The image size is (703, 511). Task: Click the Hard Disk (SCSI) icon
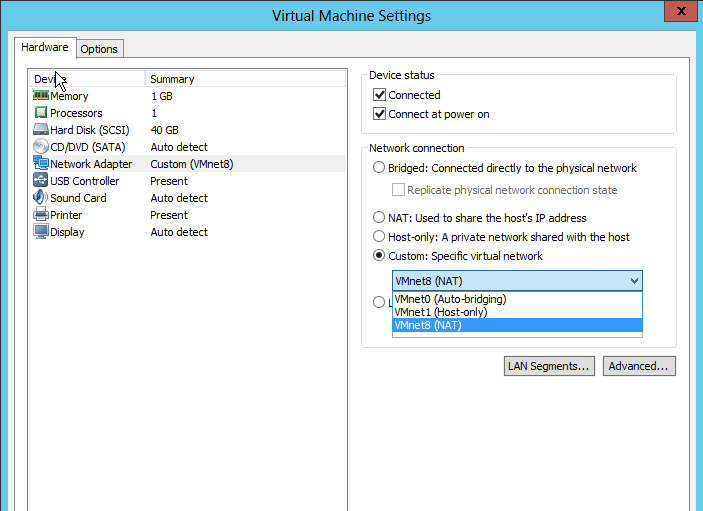point(41,130)
